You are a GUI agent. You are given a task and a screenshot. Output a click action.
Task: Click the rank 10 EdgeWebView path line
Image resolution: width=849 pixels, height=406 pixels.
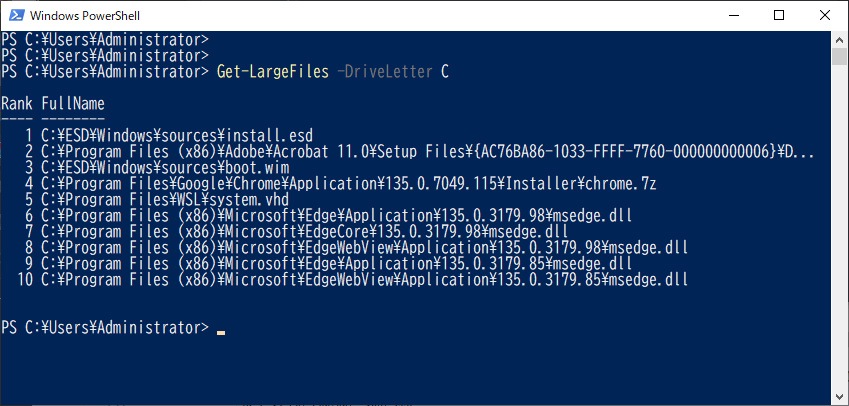pos(364,280)
